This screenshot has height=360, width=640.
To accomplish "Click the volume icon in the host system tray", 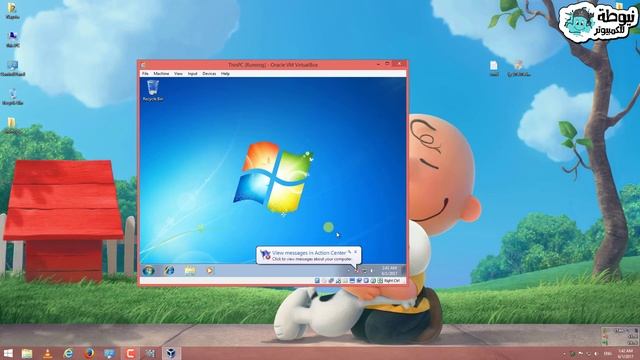I will pos(596,353).
